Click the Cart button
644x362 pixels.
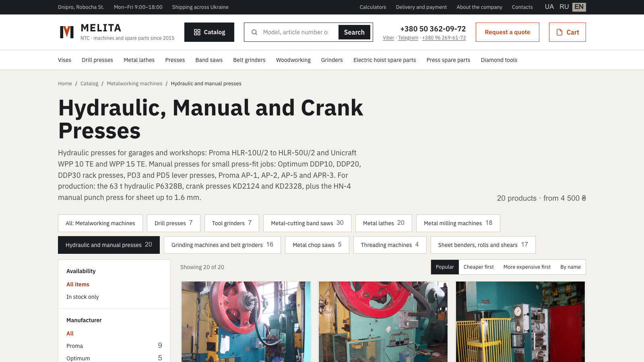pyautogui.click(x=568, y=32)
